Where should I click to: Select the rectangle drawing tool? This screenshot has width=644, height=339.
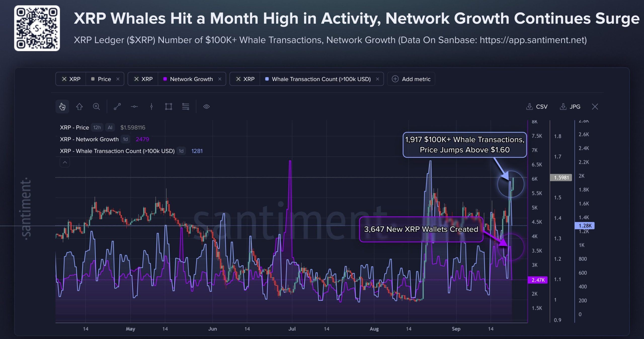169,107
